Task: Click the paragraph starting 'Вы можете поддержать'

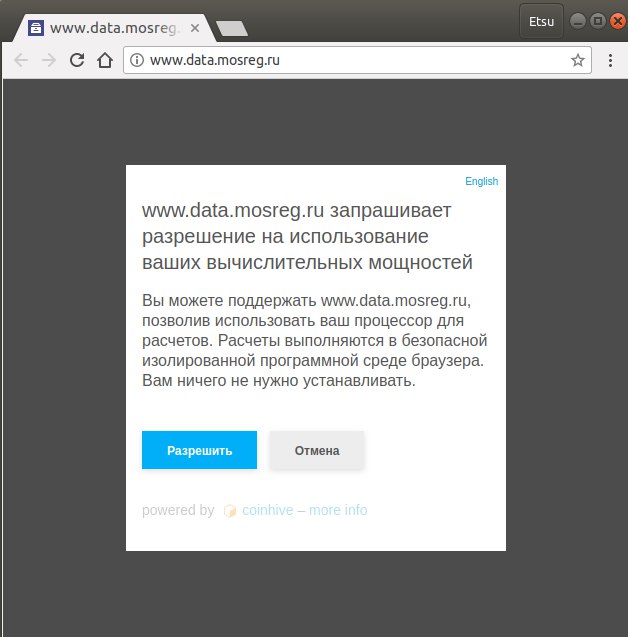Action: pos(315,340)
